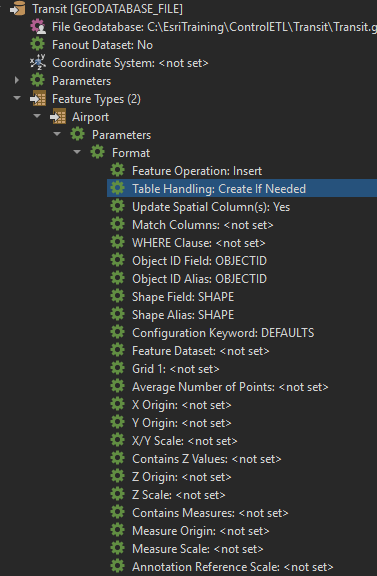Select Z Scale: <not set>
This screenshot has width=377, height=576.
tap(179, 495)
